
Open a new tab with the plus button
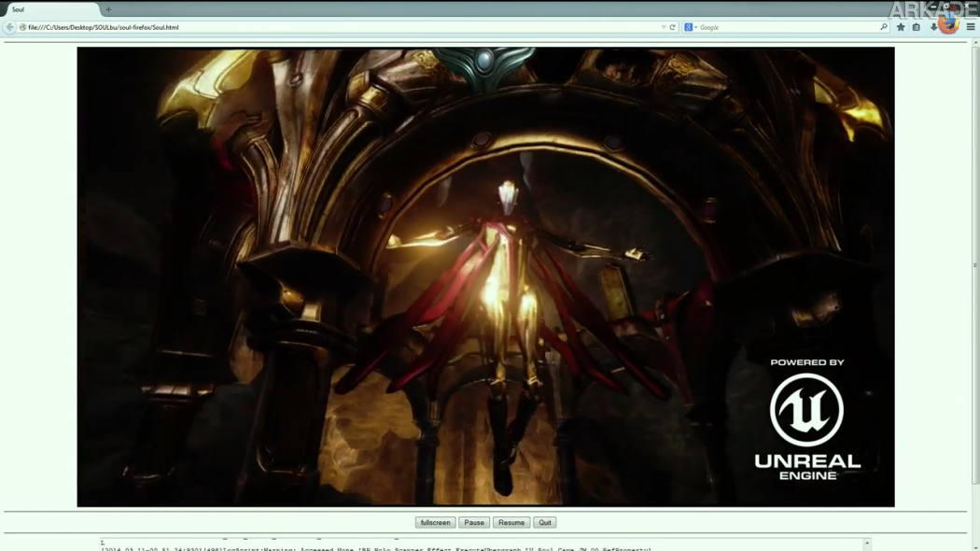click(x=108, y=9)
